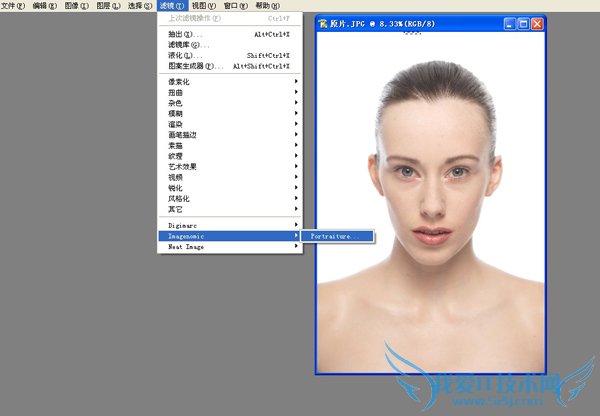Image resolution: width=600 pixels, height=416 pixels.
Task: Open 滤镜库(G)... filter gallery
Action: pyautogui.click(x=230, y=45)
